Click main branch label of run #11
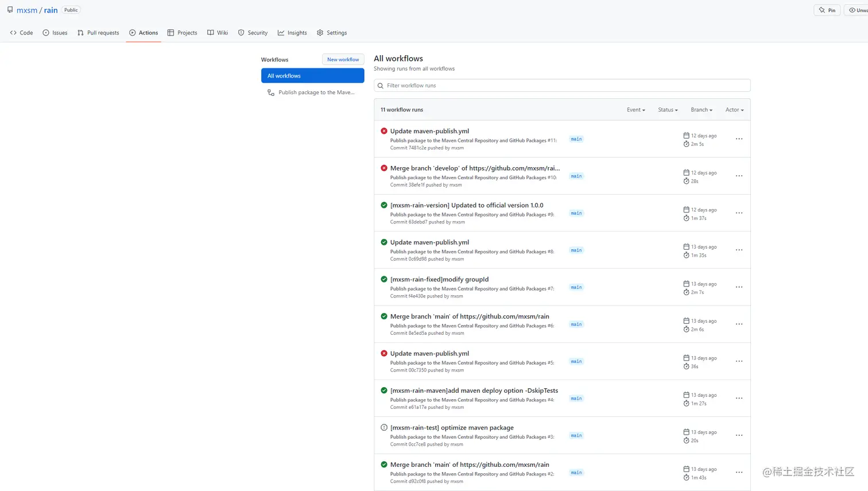The width and height of the screenshot is (868, 491). coord(576,139)
